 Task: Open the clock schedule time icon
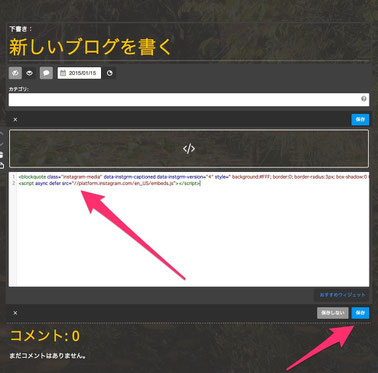(110, 73)
